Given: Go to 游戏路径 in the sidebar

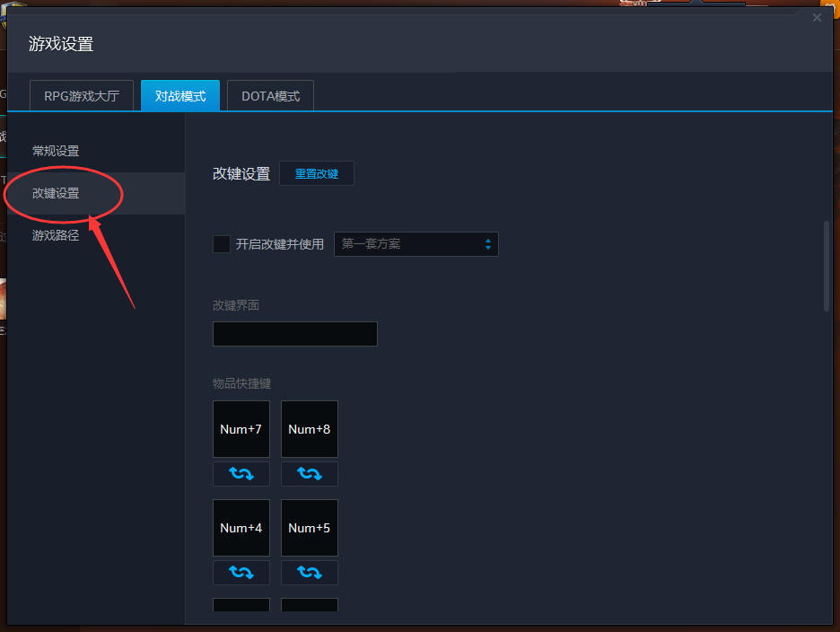Looking at the screenshot, I should click(x=96, y=235).
